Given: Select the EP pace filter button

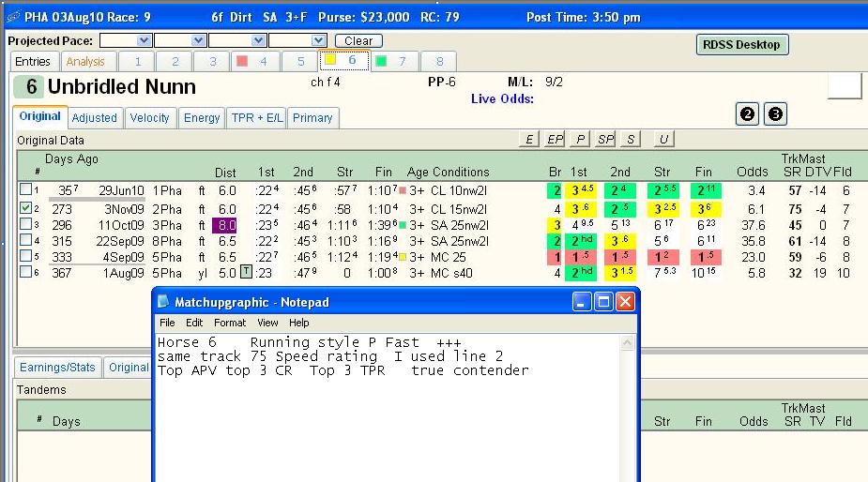Looking at the screenshot, I should [555, 140].
